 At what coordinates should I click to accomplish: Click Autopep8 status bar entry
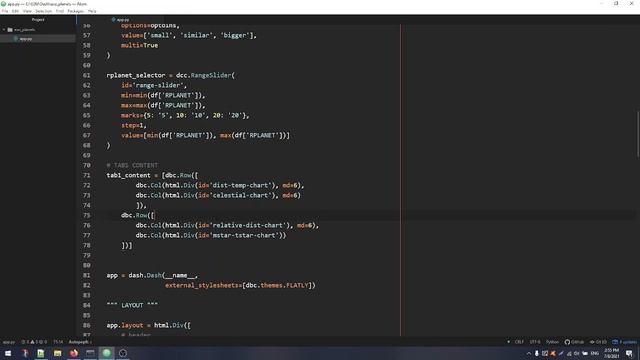pos(79,342)
